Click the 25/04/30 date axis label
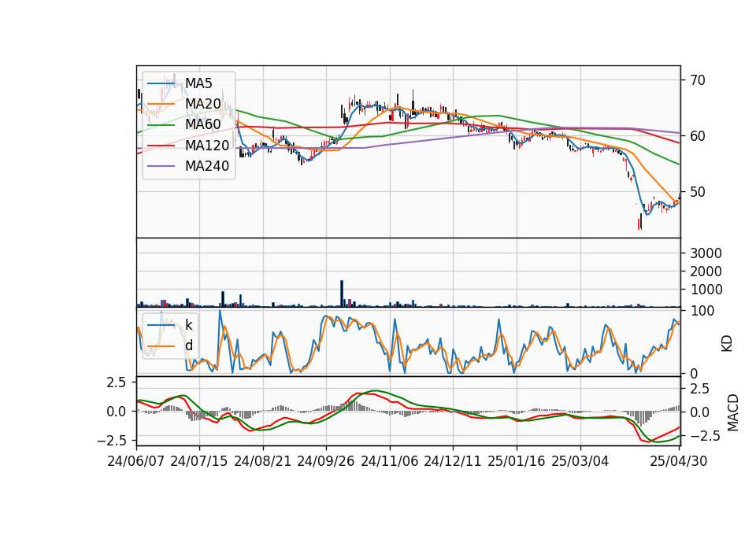Image resolution: width=756 pixels, height=543 pixels. click(679, 462)
